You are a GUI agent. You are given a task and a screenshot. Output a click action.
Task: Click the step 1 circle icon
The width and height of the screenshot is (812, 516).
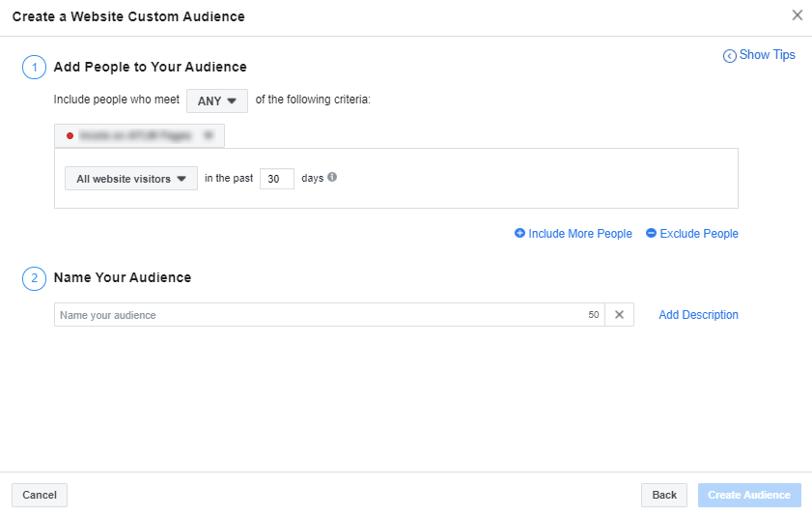[34, 68]
